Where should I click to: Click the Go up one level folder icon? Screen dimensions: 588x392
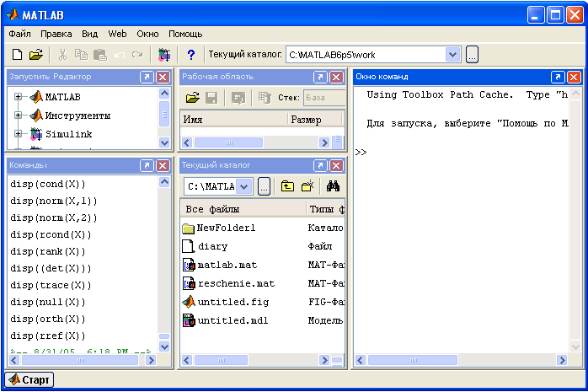click(x=287, y=186)
